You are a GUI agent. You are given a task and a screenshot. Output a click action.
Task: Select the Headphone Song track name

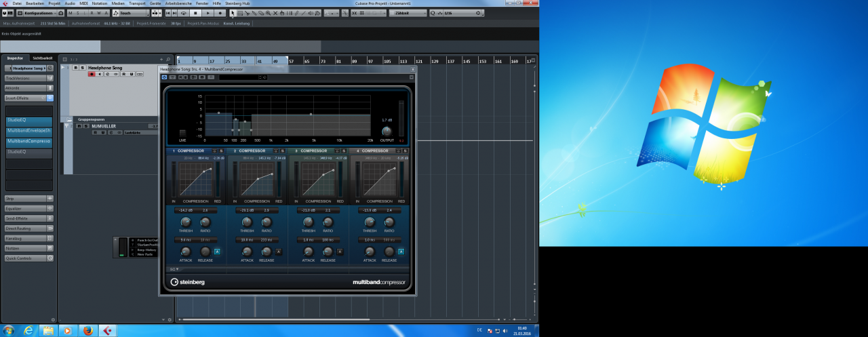[105, 68]
